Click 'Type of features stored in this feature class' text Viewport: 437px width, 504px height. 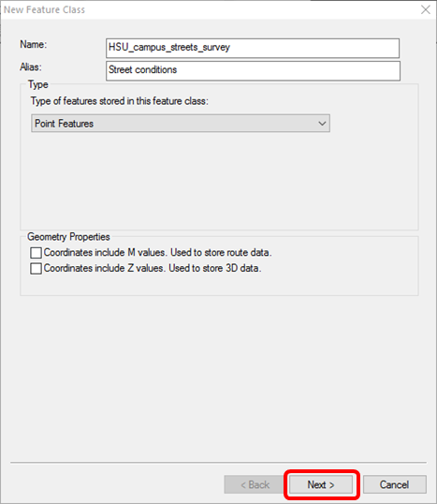click(x=120, y=101)
